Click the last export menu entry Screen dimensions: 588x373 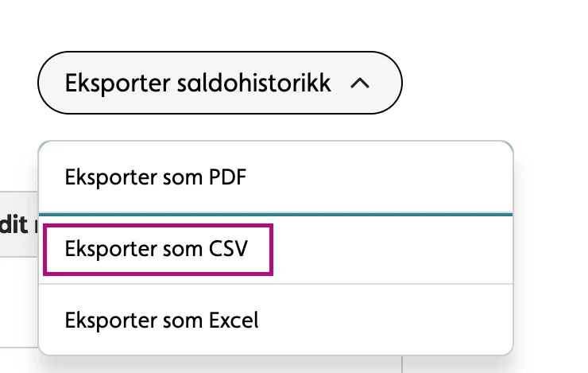tap(162, 321)
